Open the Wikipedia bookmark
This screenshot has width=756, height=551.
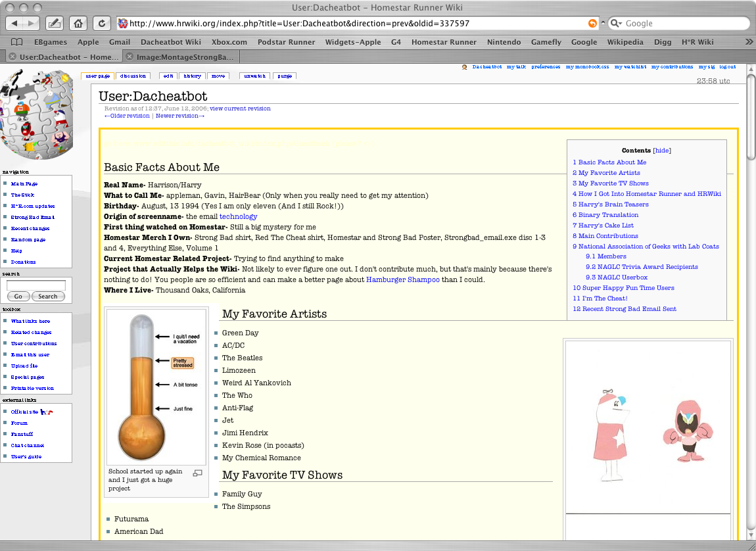625,42
